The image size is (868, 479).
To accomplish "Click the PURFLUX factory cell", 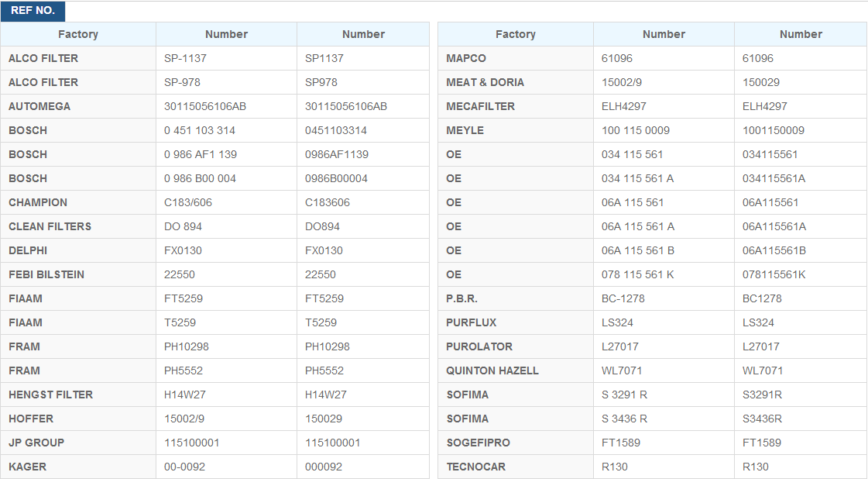I will tap(516, 322).
